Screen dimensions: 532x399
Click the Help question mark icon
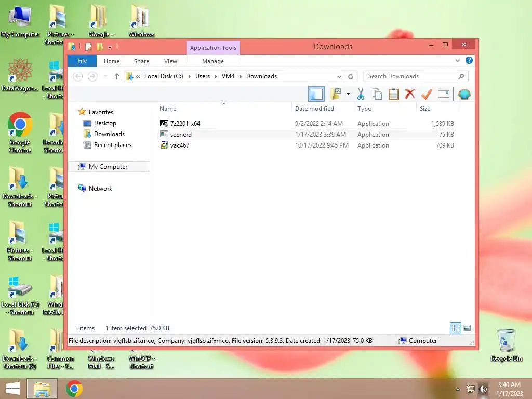tap(469, 60)
